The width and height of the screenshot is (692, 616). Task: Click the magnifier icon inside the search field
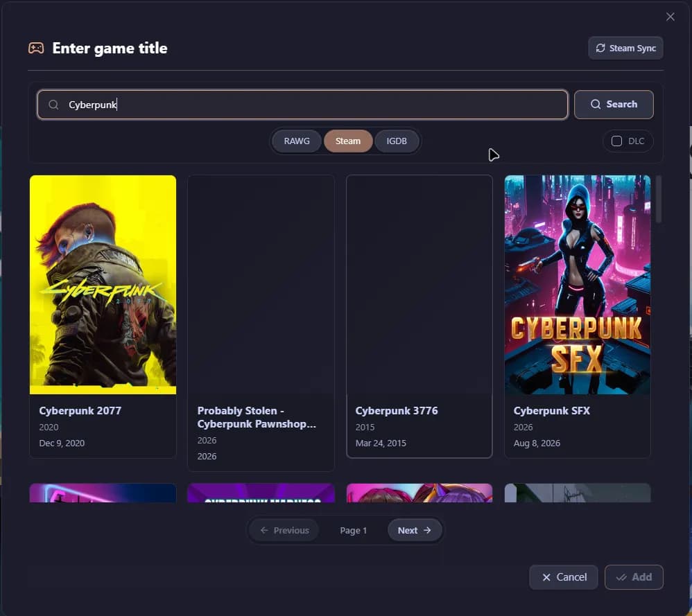tap(53, 105)
